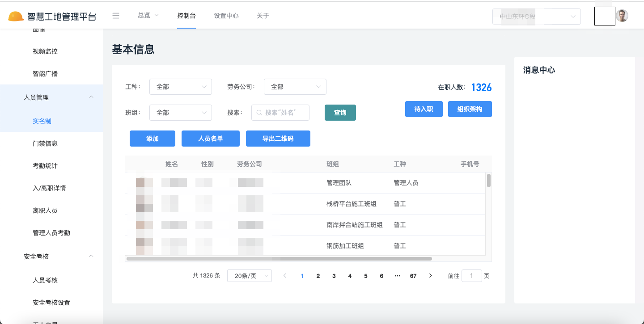Click the 消息中心 panel heading
This screenshot has height=324, width=644.
pyautogui.click(x=539, y=70)
